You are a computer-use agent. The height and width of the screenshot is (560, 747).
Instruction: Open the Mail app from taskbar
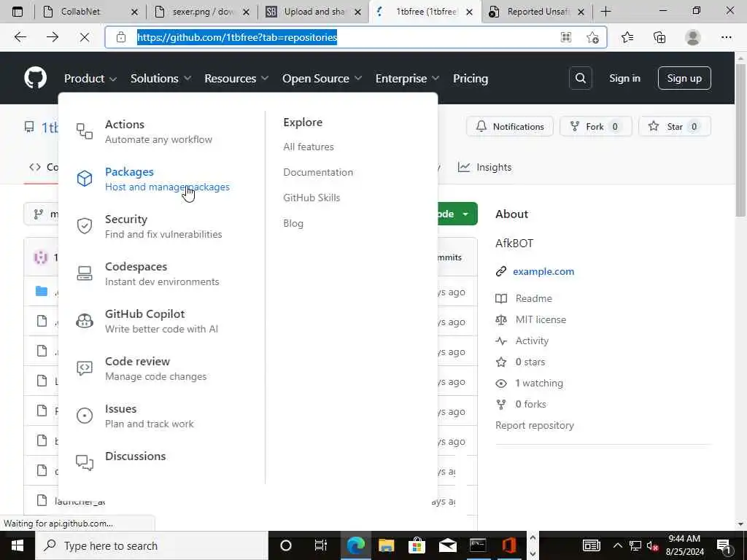tap(447, 545)
